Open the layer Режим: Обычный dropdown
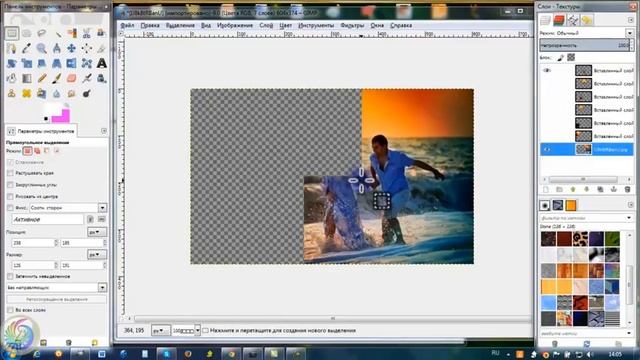Screen dimensions: 640x360 click(630, 33)
